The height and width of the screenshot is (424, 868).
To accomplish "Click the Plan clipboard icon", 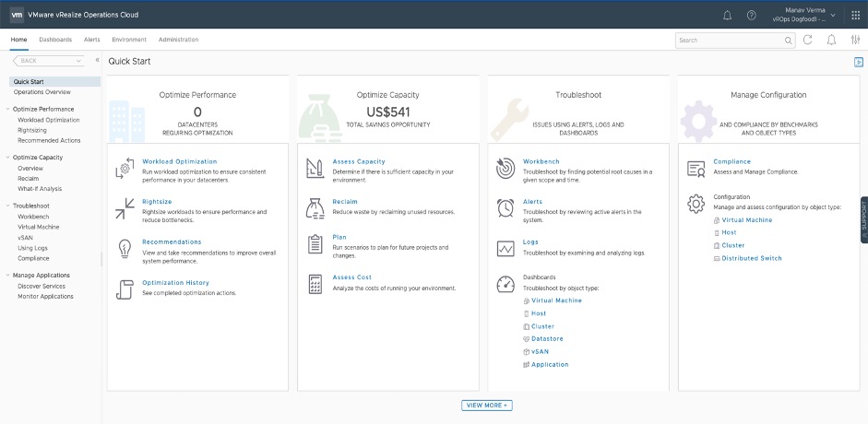I will pos(315,243).
